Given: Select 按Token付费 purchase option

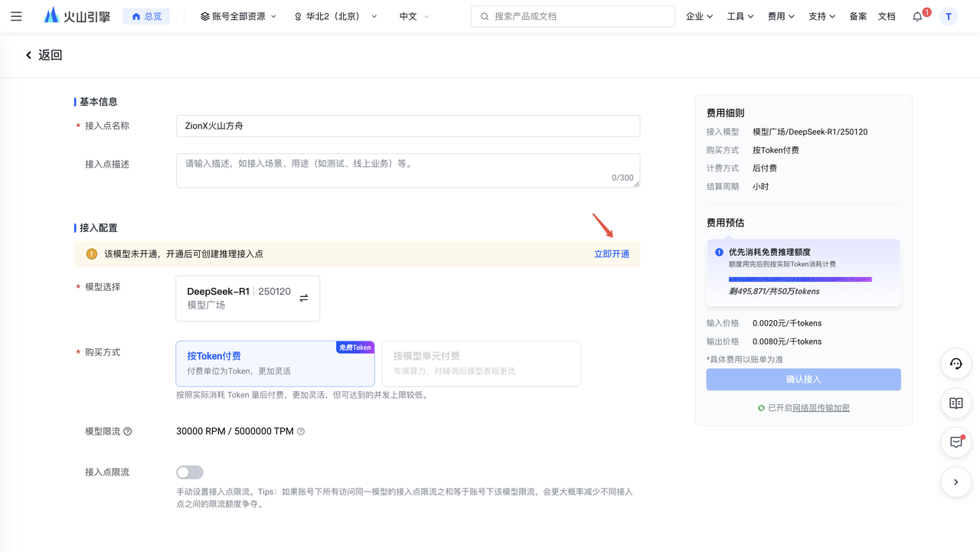Looking at the screenshot, I should pos(275,363).
